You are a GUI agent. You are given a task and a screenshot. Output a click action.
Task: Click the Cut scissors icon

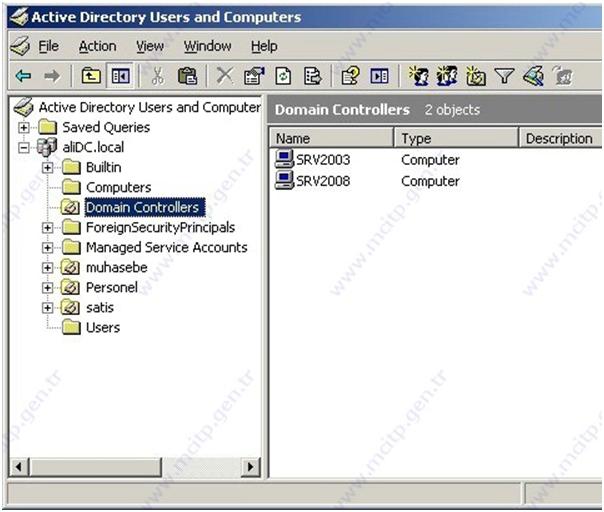click(157, 76)
